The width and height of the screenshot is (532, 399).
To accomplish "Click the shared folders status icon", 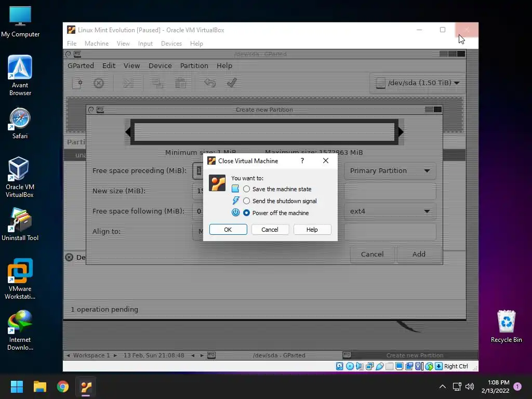I will pos(390,366).
